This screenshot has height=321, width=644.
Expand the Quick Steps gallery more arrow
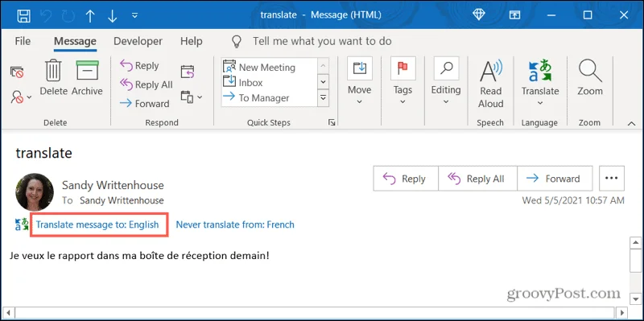click(x=324, y=97)
